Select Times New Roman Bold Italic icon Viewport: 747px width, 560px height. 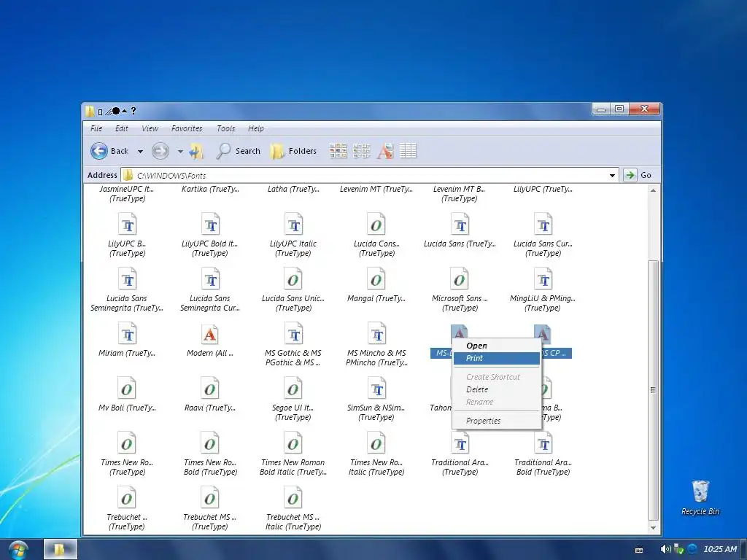pos(293,443)
